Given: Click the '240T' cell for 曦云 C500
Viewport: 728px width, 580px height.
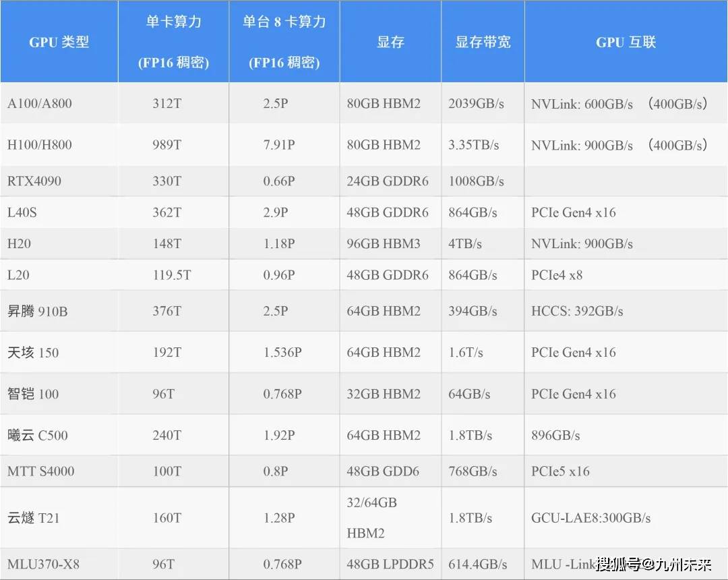Looking at the screenshot, I should coord(167,435).
